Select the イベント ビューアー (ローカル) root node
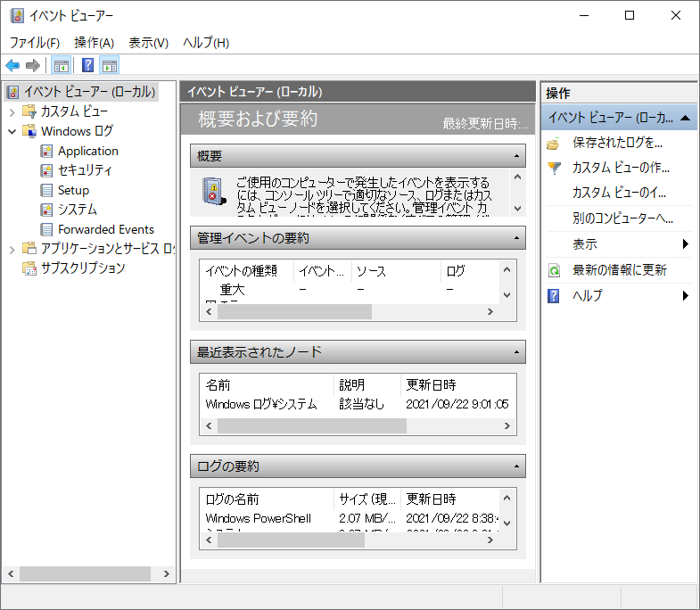Viewport: 700px width, 610px height. pyautogui.click(x=81, y=92)
